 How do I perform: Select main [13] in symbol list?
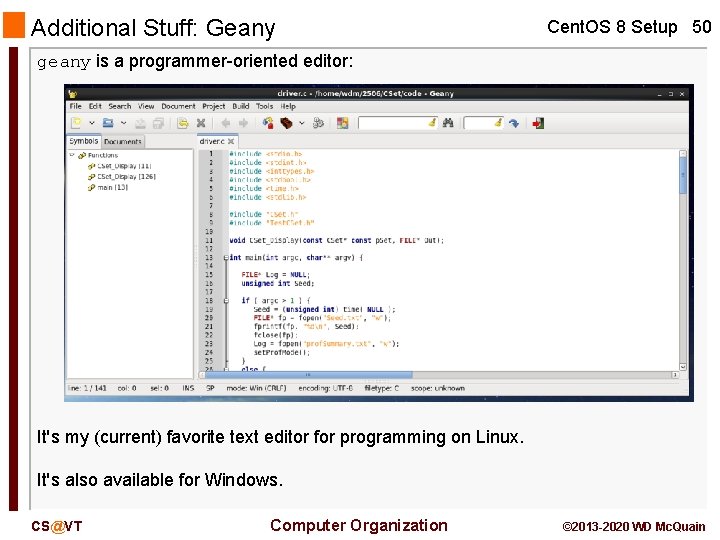[112, 187]
